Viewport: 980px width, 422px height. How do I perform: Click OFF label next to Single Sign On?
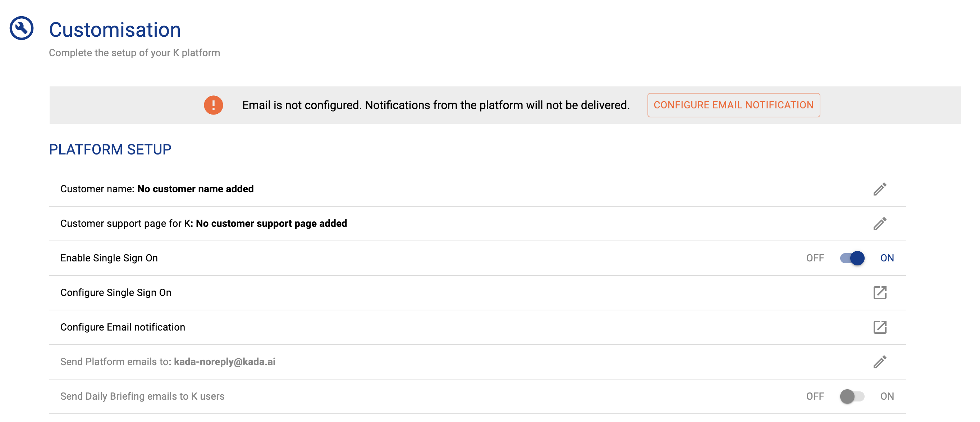click(815, 258)
